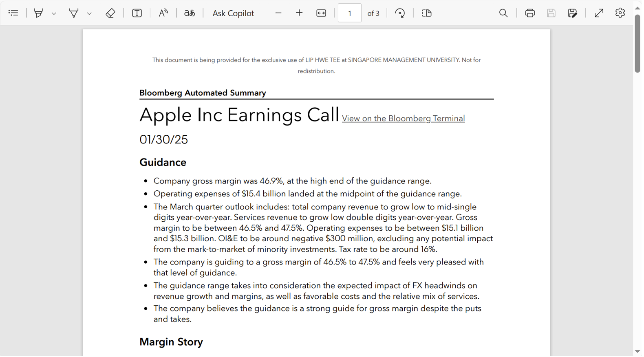The width and height of the screenshot is (644, 357).
Task: Select the Erase tool
Action: tap(110, 13)
